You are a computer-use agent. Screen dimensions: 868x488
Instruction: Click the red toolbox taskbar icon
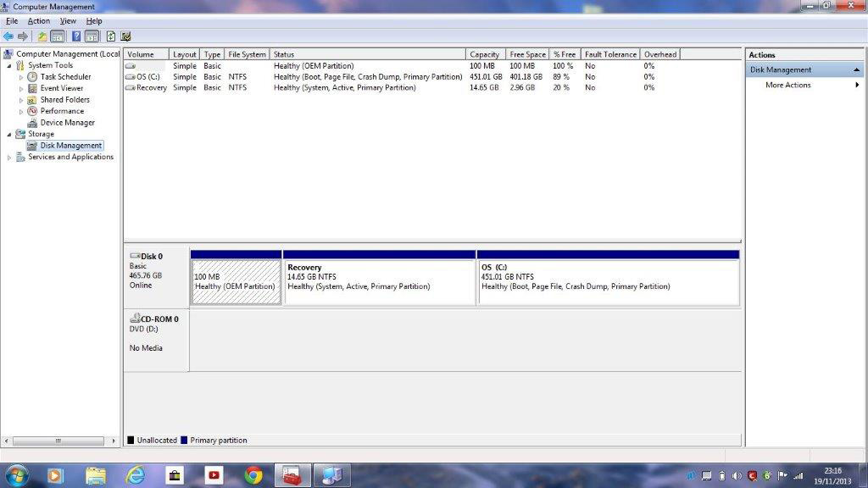[x=292, y=475]
